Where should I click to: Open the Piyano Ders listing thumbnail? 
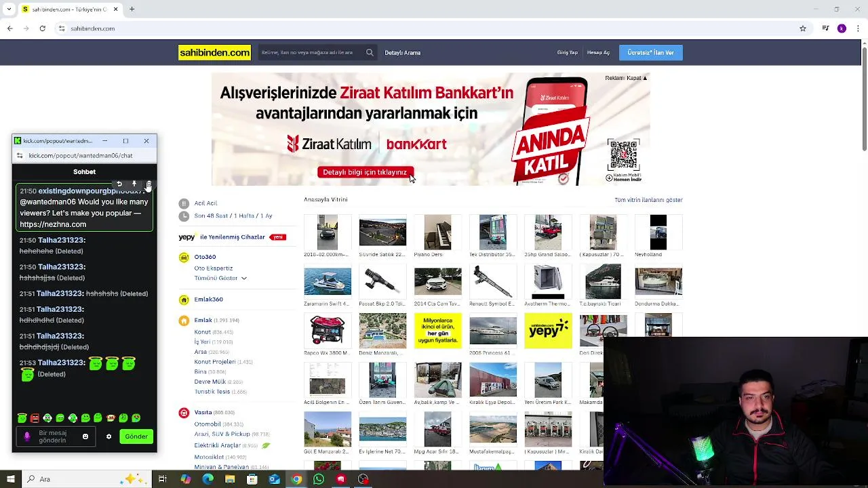coord(437,232)
